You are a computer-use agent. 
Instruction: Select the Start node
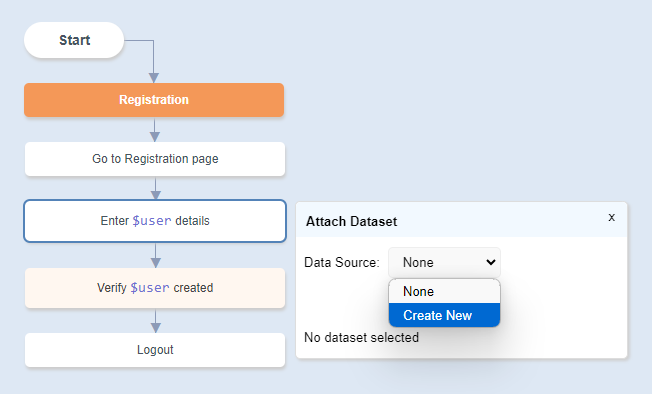74,40
